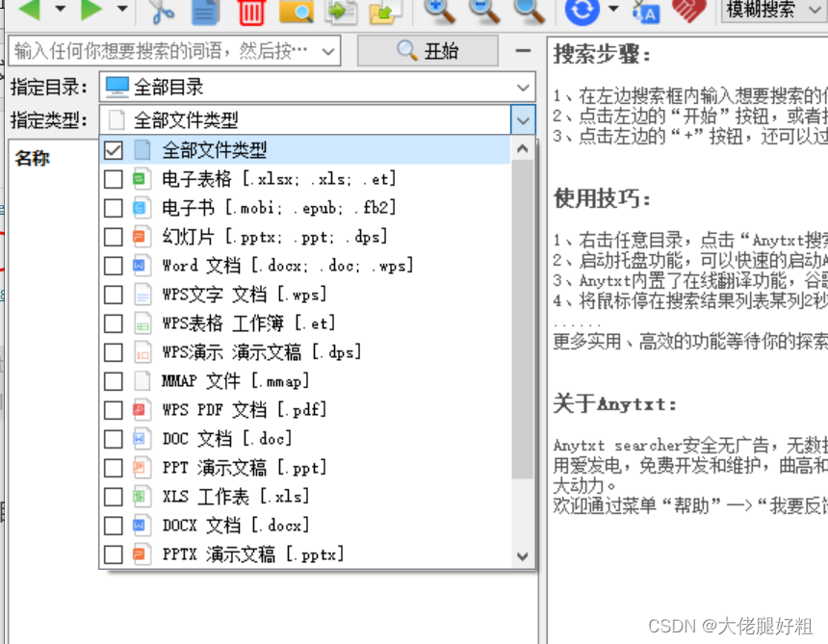Viewport: 828px width, 644px height.
Task: Click the Word 文档 file icon
Action: click(141, 266)
